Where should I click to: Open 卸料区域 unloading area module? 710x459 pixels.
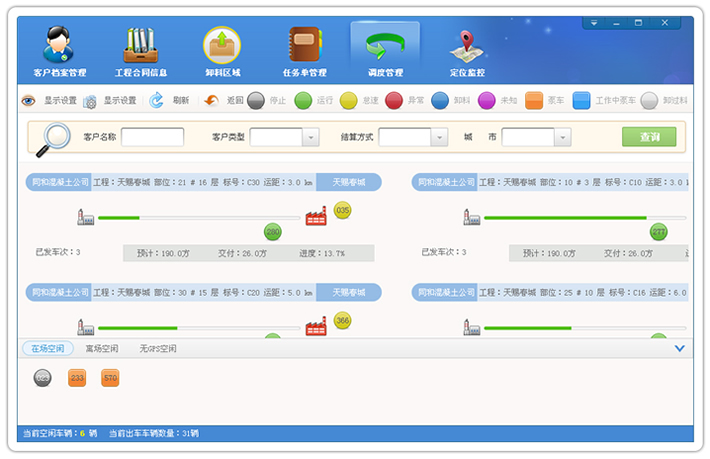[x=222, y=51]
